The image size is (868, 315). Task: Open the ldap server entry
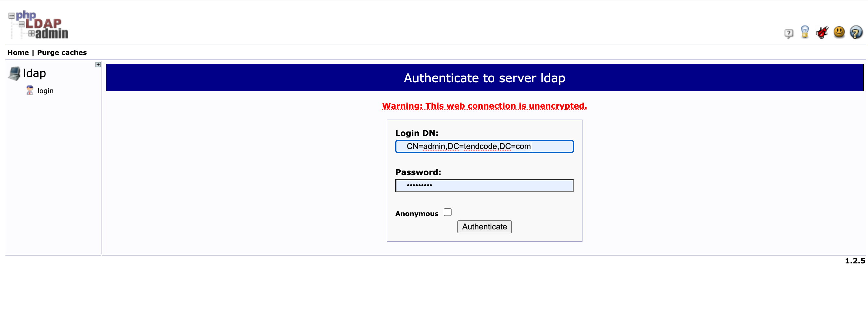34,73
